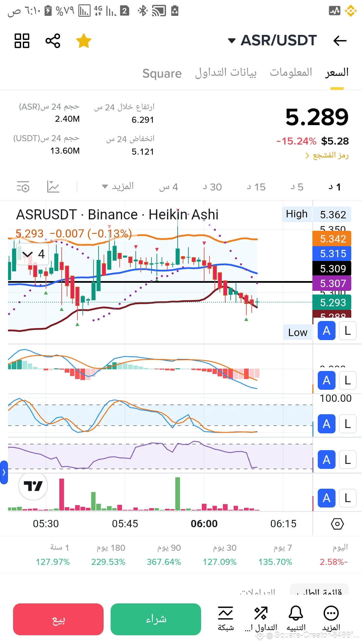Expand the المزيد timeframe dropdown
Viewport: 362px width, 644px height.
[x=118, y=186]
